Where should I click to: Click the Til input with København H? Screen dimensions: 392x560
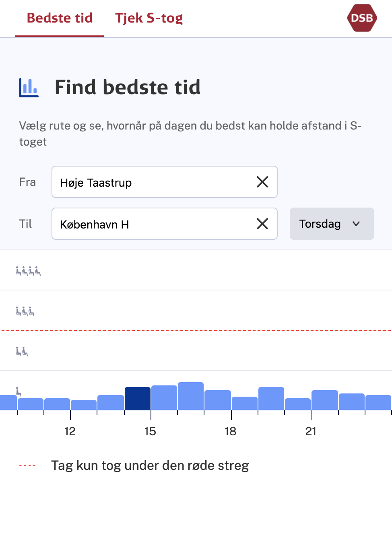point(165,224)
